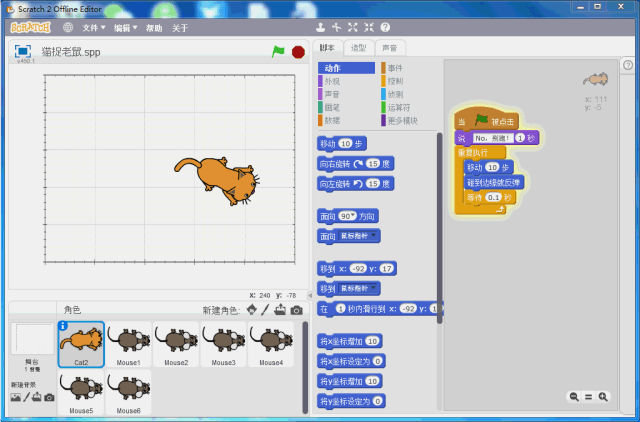Open tips panel question mark icon
Viewport: 640px width, 422px height.
(628, 65)
